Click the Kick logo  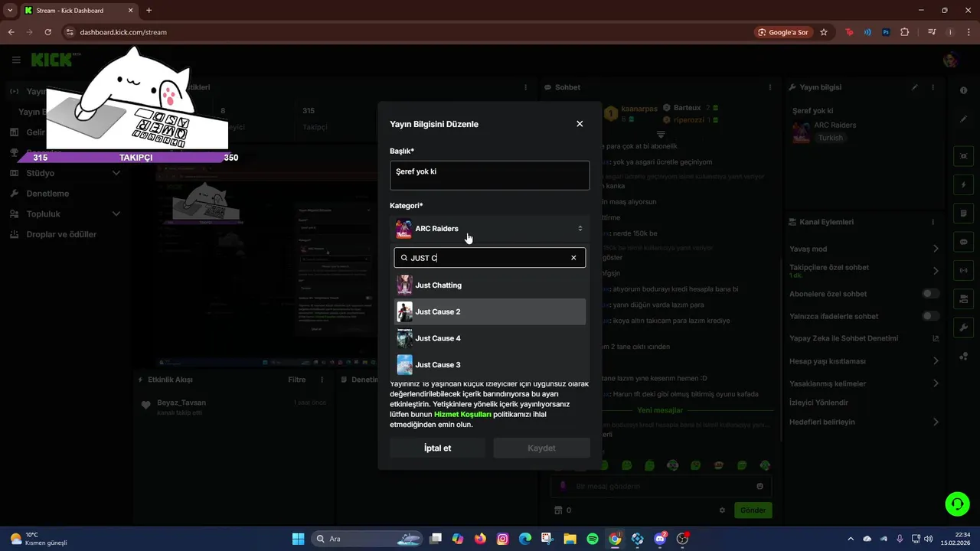click(52, 60)
